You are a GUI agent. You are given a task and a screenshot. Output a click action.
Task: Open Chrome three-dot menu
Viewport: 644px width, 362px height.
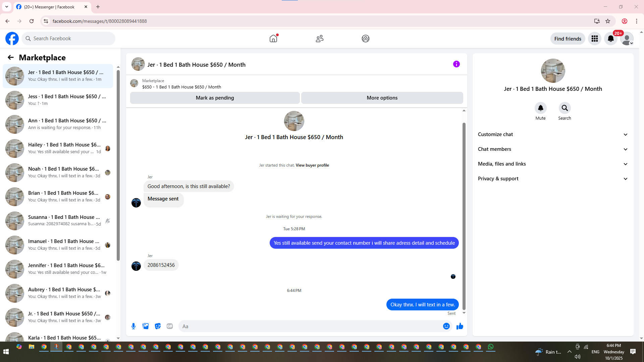pyautogui.click(x=637, y=21)
